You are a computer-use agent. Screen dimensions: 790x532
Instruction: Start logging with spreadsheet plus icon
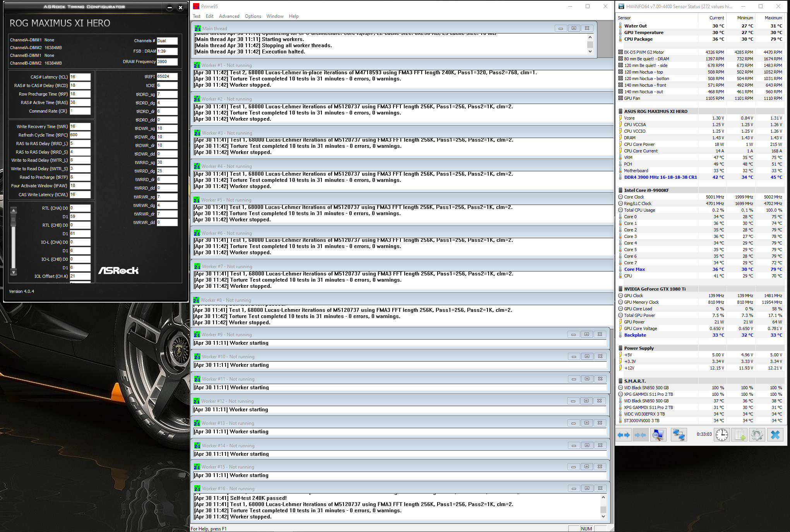pos(740,435)
